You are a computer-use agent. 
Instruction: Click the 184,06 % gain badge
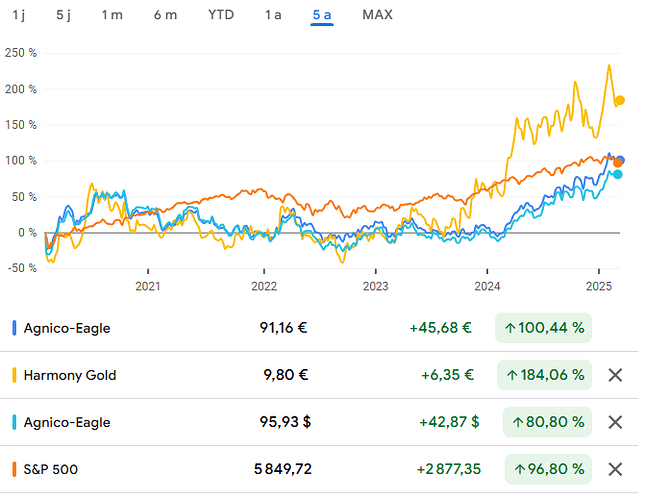coord(543,375)
